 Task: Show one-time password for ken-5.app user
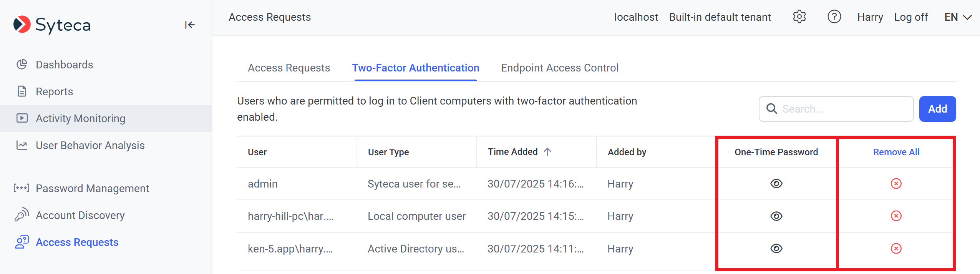[776, 249]
